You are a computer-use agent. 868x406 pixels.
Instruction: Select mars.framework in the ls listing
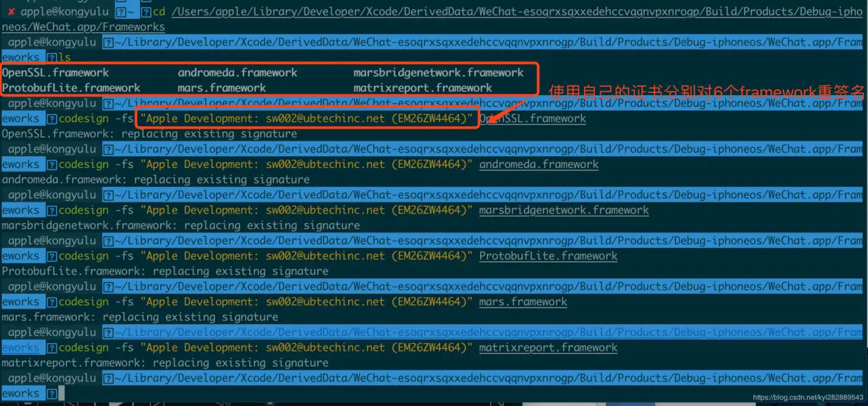pos(222,88)
